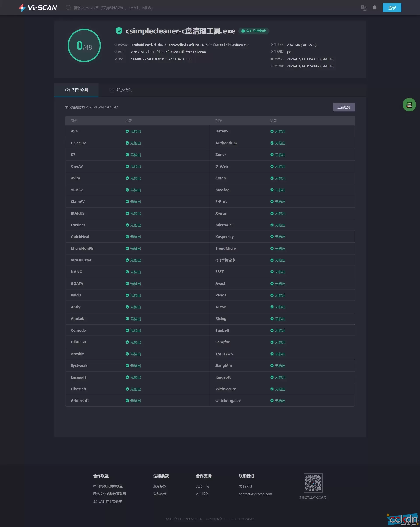
Task: Switch to the 引擎检测 tab
Action: click(x=76, y=90)
